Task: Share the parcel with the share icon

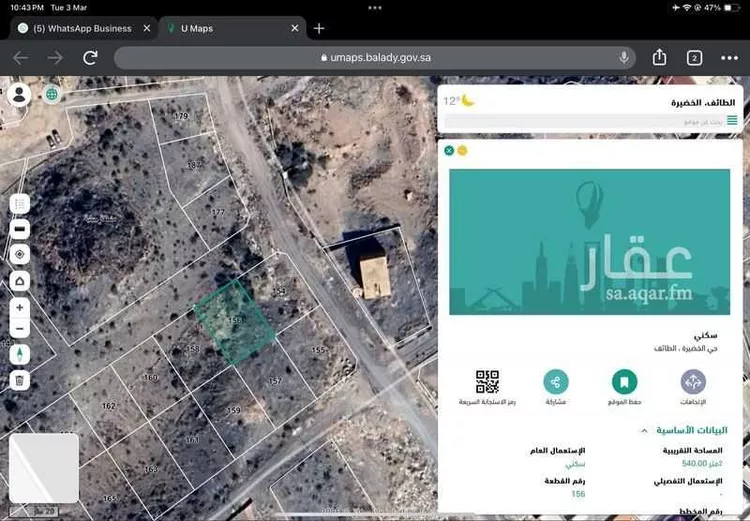Action: pos(556,382)
